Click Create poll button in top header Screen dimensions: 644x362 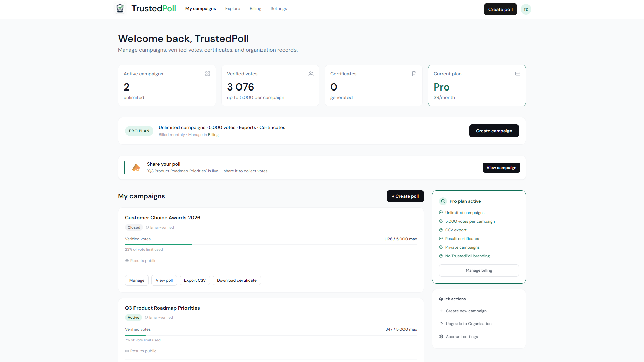coord(500,9)
